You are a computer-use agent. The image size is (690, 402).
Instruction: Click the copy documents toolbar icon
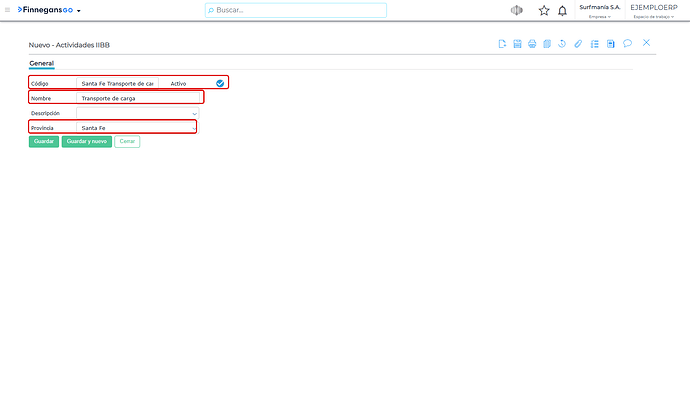pyautogui.click(x=547, y=44)
